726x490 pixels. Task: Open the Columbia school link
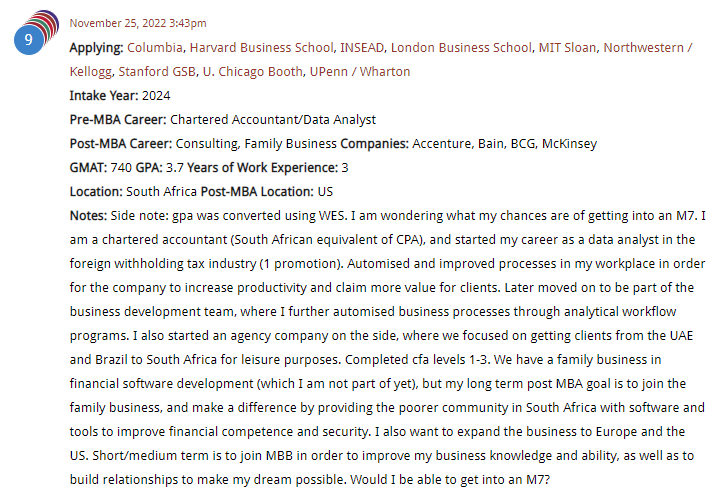[155, 47]
